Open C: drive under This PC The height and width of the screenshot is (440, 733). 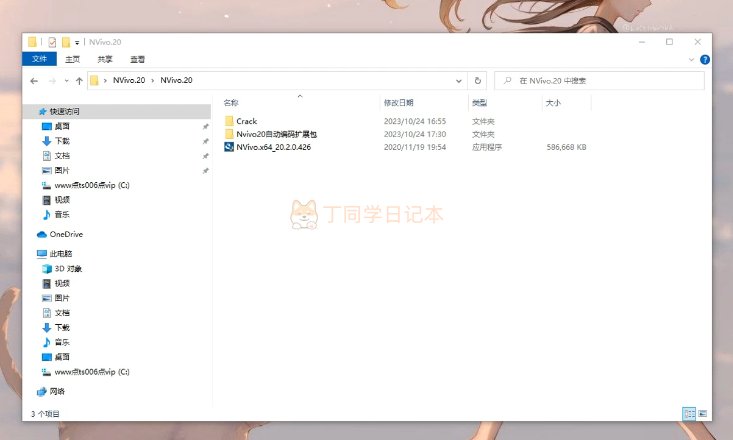coord(92,372)
